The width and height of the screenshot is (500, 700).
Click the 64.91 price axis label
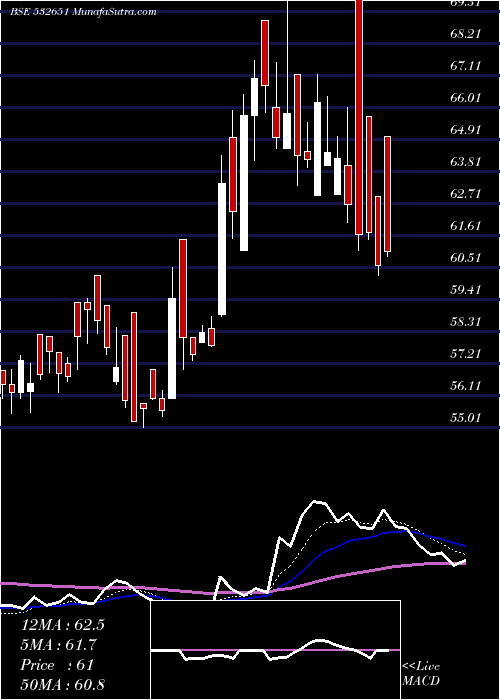click(466, 130)
